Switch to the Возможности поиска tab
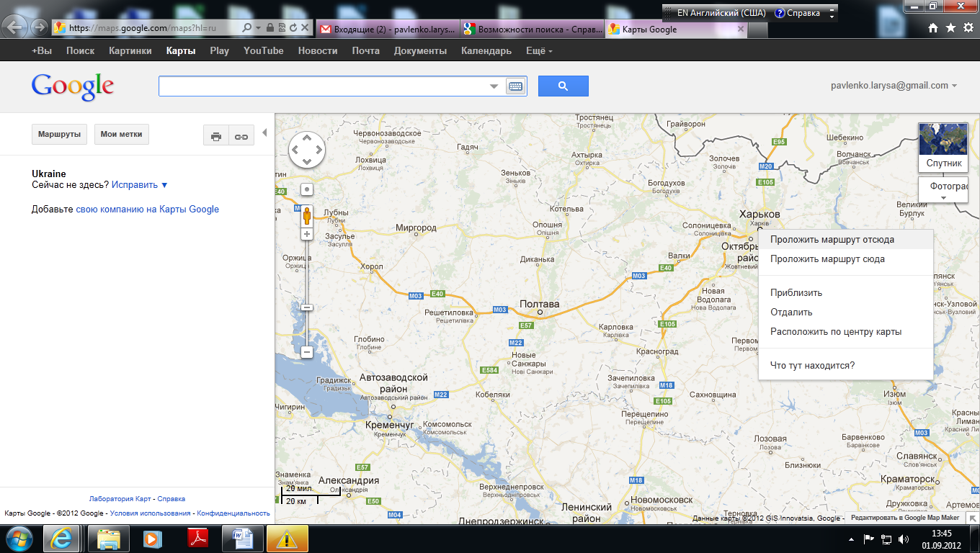Viewport: 980px width, 553px height. point(531,30)
